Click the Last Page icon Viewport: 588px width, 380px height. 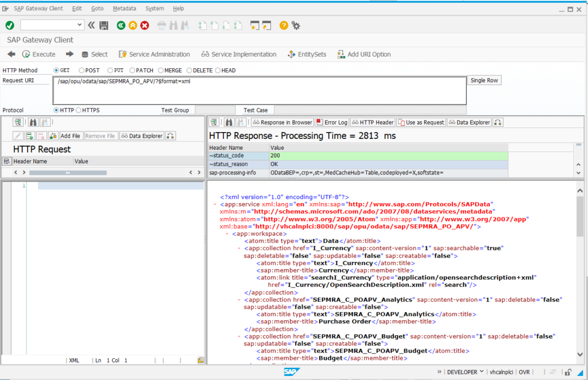[238, 25]
